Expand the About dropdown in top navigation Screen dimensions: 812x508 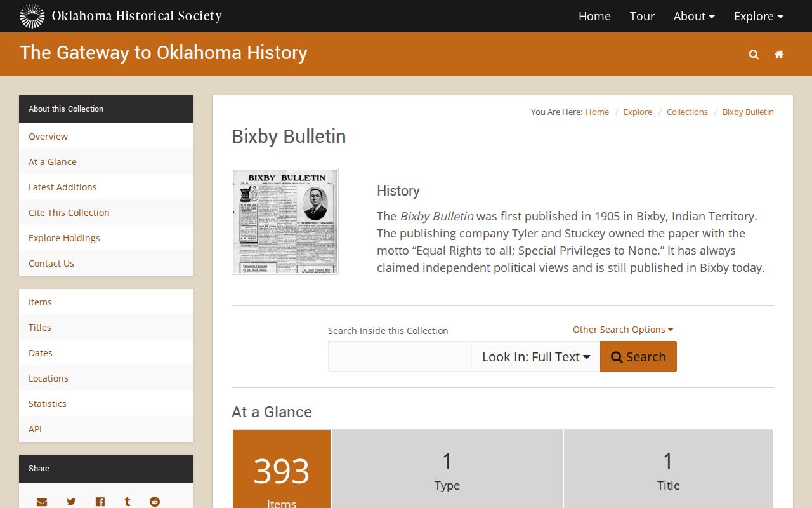coord(694,17)
